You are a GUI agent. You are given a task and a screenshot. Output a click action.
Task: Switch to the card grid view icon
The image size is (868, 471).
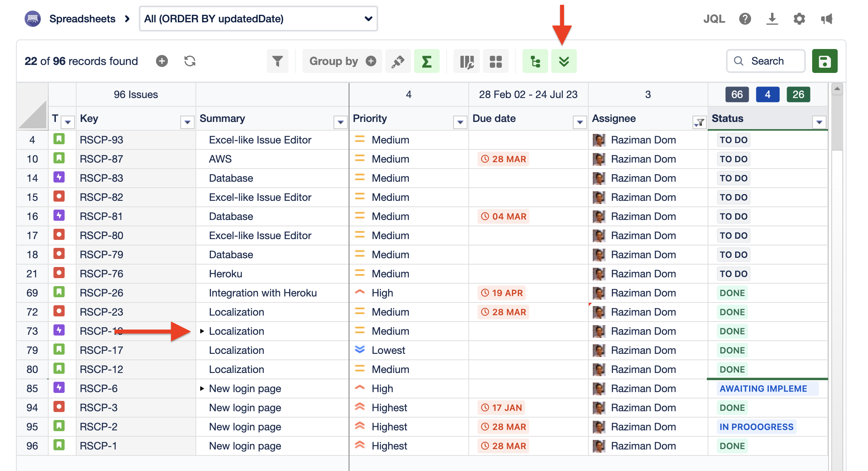(x=495, y=61)
